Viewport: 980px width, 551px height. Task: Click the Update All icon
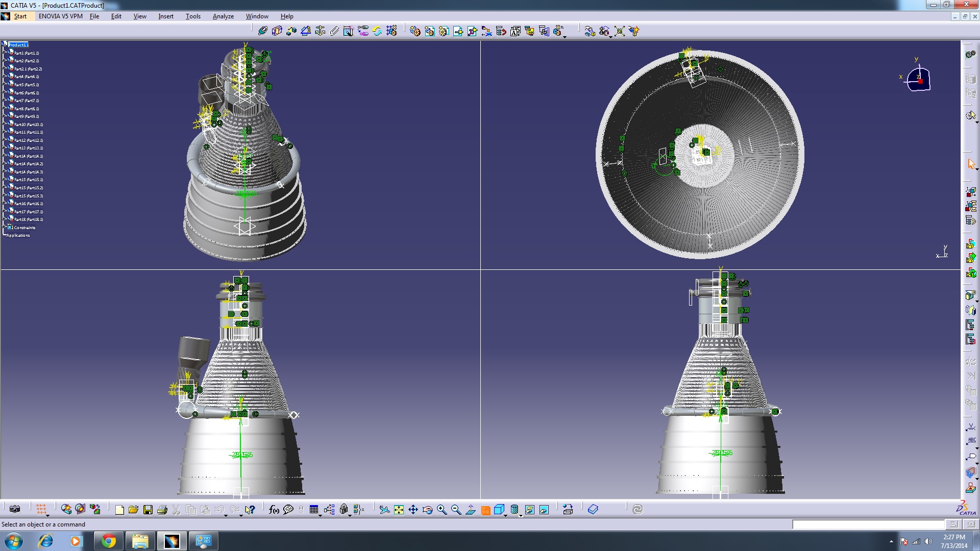click(638, 509)
